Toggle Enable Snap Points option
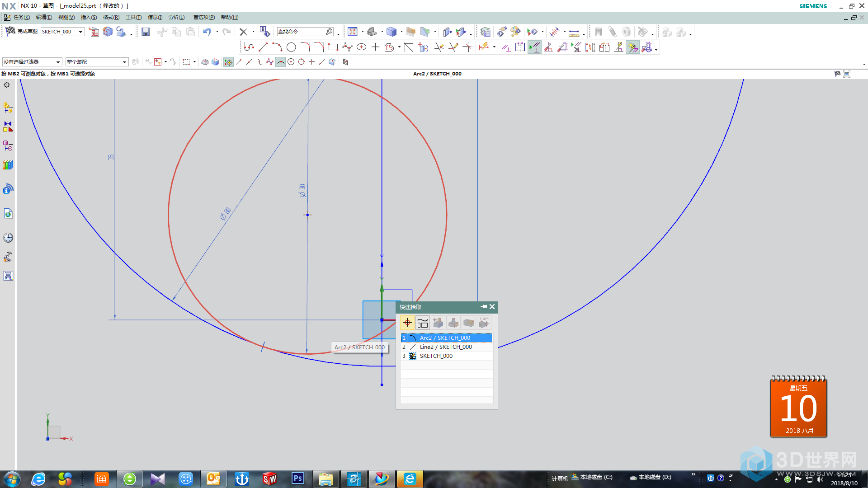This screenshot has height=488, width=868. pos(228,62)
